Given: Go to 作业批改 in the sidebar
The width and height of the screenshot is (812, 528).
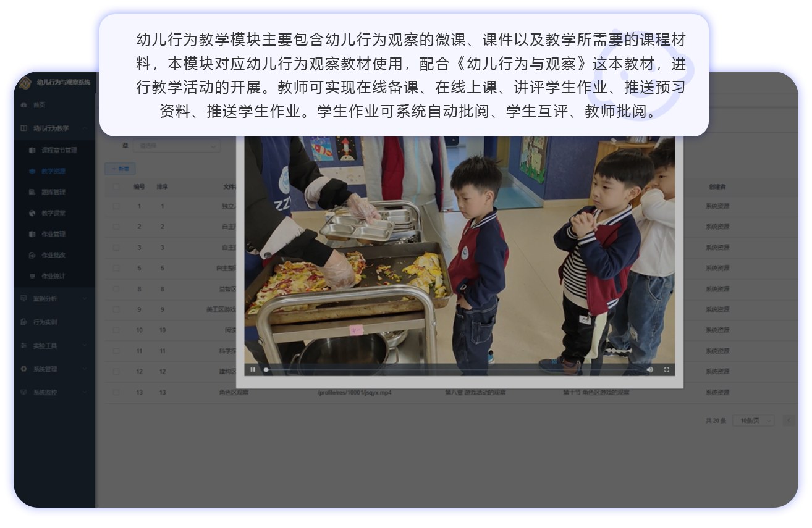Looking at the screenshot, I should pyautogui.click(x=53, y=255).
